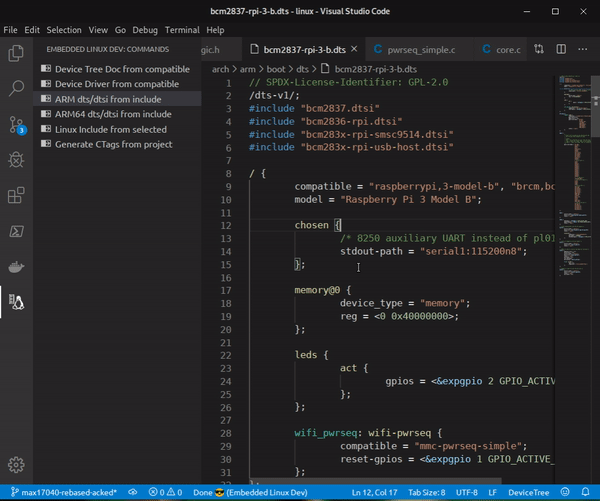Open the Manage gear at activity bar bottom
Viewport: 600px width, 501px height.
(x=16, y=465)
